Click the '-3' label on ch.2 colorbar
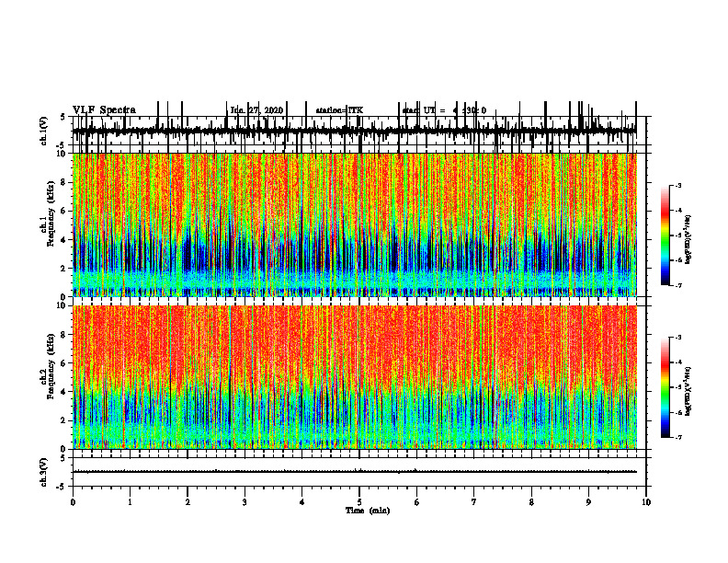This screenshot has width=728, height=563. 678,338
